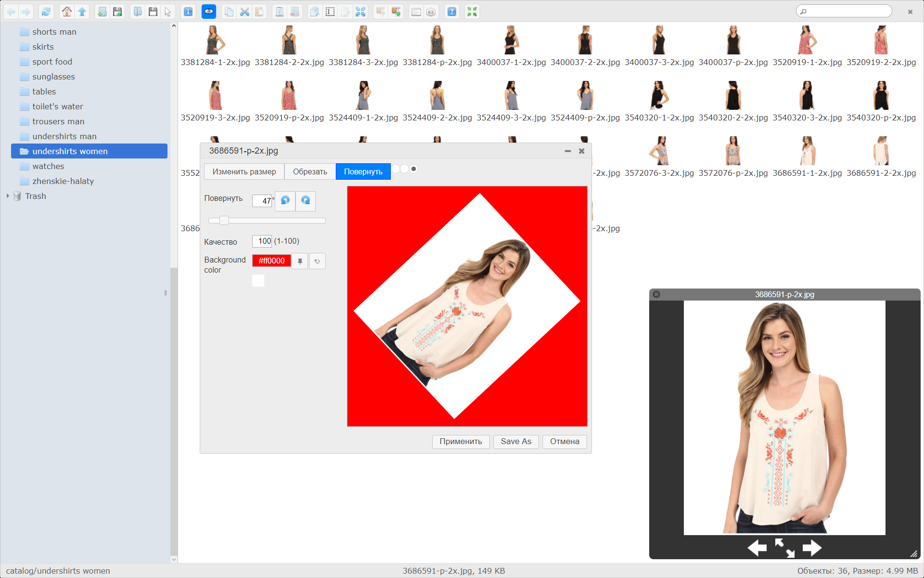924x578 pixels.
Task: Click the navigate to previous image icon
Action: coord(757,547)
